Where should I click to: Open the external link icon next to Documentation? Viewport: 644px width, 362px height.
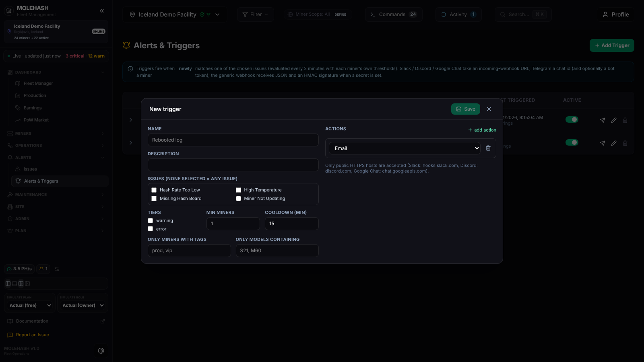[103, 321]
